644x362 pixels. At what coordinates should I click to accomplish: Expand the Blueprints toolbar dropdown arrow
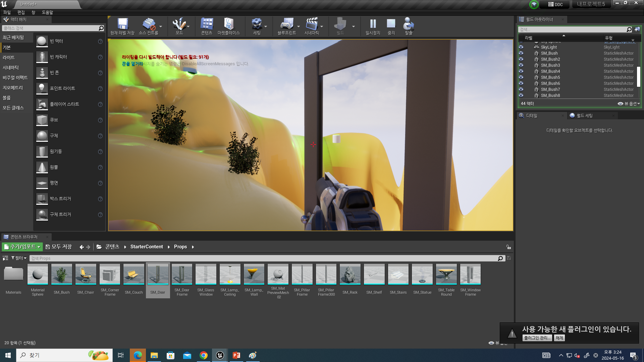pos(299,26)
